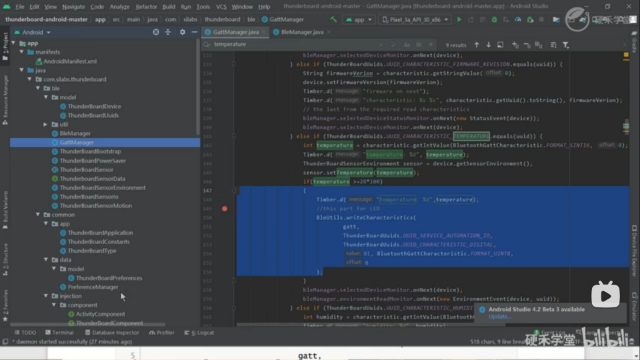The width and height of the screenshot is (640, 360).
Task: Click Update link in Android Studio notification
Action: tap(499, 316)
